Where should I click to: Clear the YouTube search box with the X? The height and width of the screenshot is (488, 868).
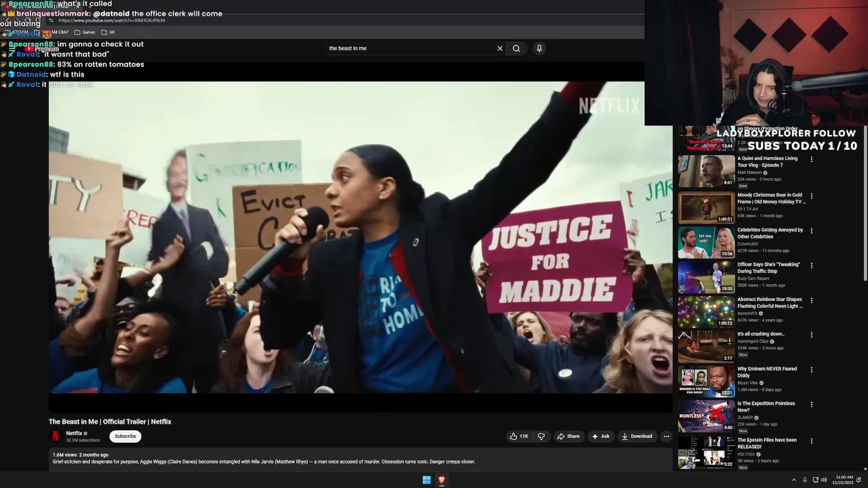[x=500, y=48]
